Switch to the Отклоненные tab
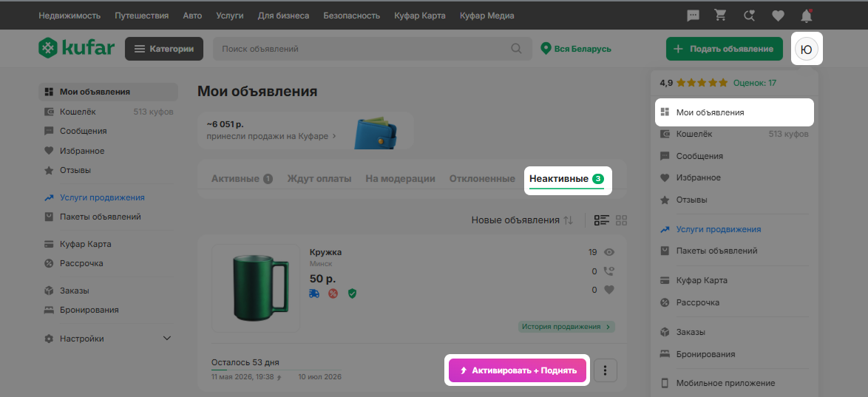Image resolution: width=868 pixels, height=397 pixels. click(482, 179)
